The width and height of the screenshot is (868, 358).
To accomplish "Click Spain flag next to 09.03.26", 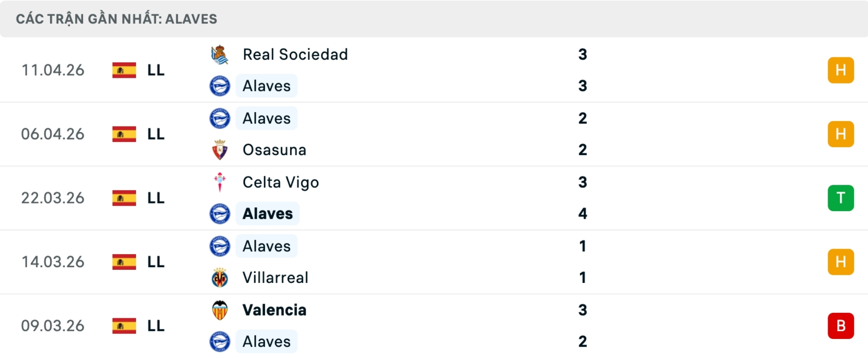I will (124, 326).
